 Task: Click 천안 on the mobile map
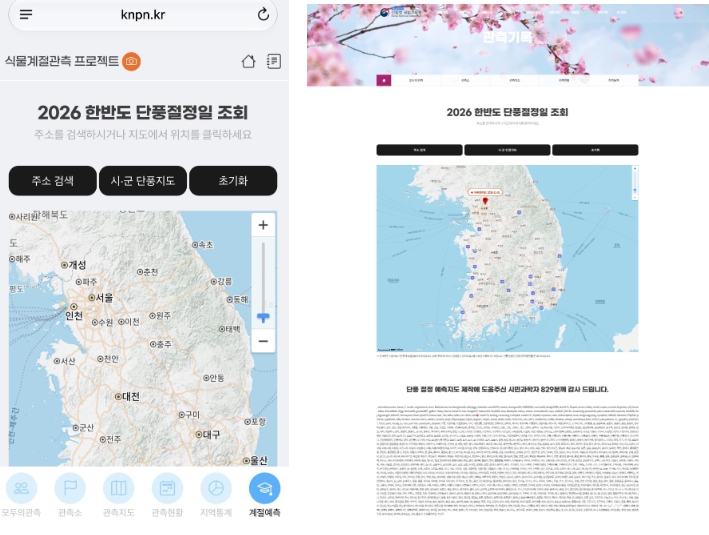coord(108,359)
